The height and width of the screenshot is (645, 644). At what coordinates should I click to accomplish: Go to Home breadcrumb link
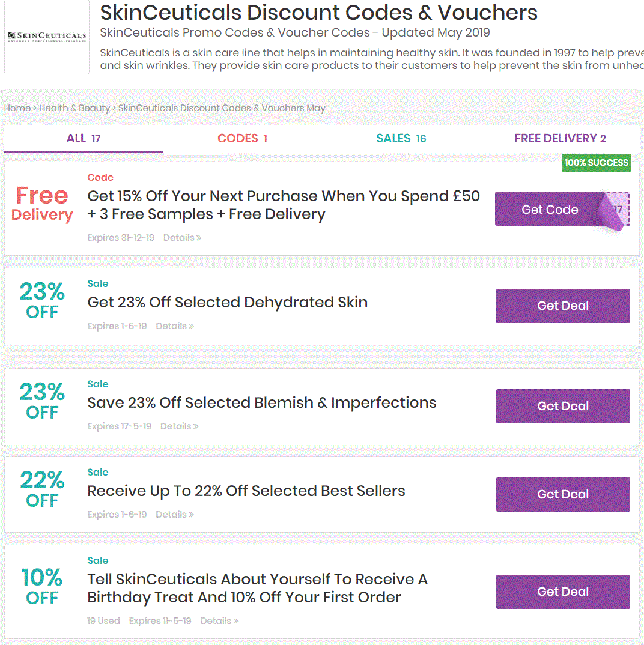pos(17,108)
